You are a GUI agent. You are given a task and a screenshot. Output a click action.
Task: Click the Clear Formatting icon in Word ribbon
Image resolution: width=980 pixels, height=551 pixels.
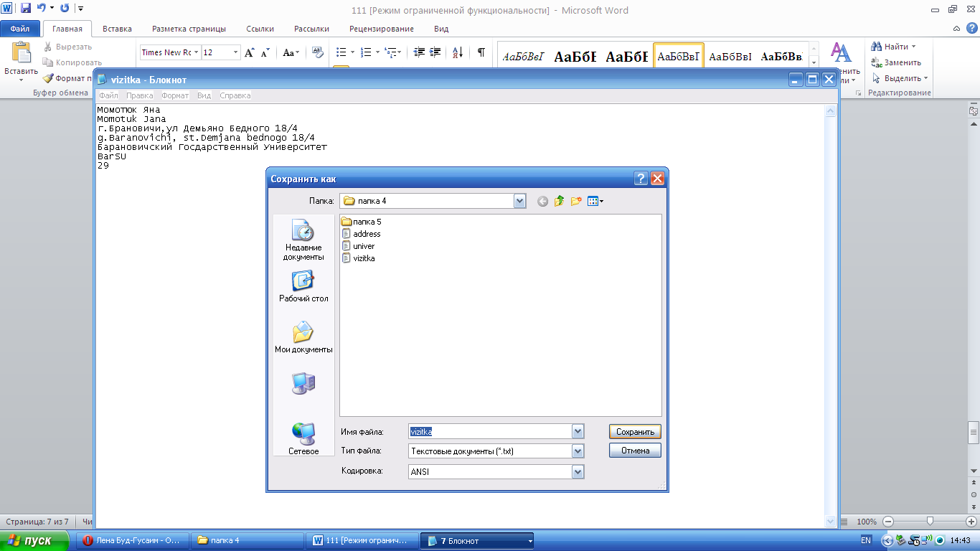point(318,52)
